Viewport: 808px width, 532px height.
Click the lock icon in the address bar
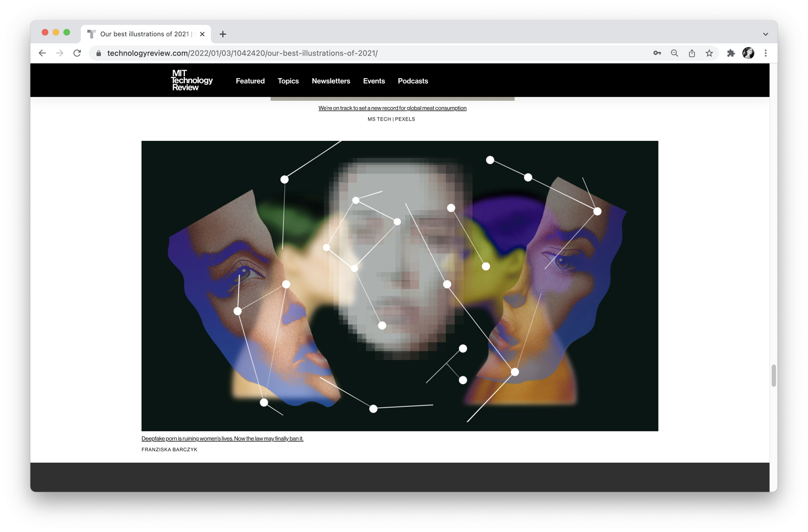[x=98, y=53]
